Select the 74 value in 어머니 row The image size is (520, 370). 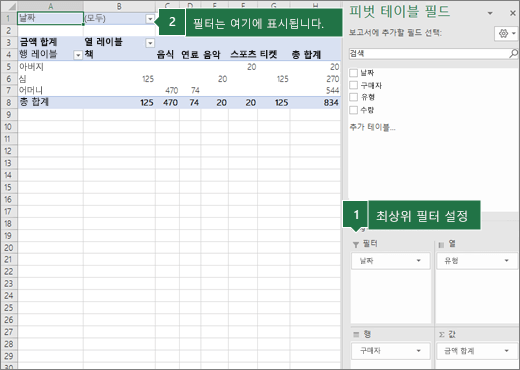click(190, 90)
